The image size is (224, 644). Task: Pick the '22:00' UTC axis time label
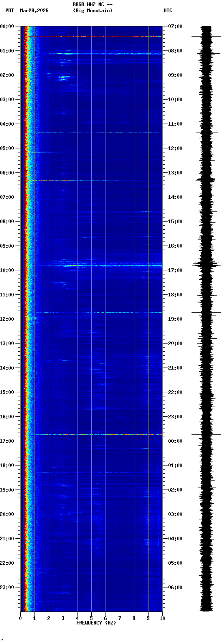[x=175, y=392]
